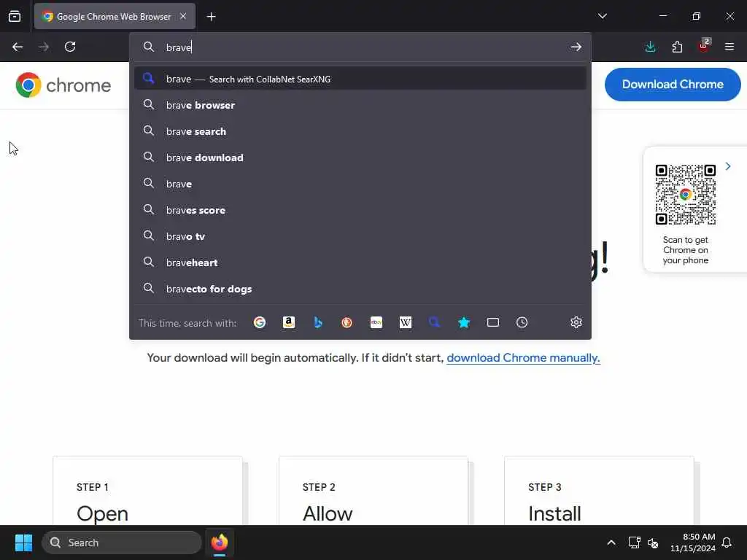This screenshot has height=560, width=747.
Task: Go back to the previous page
Action: point(18,47)
